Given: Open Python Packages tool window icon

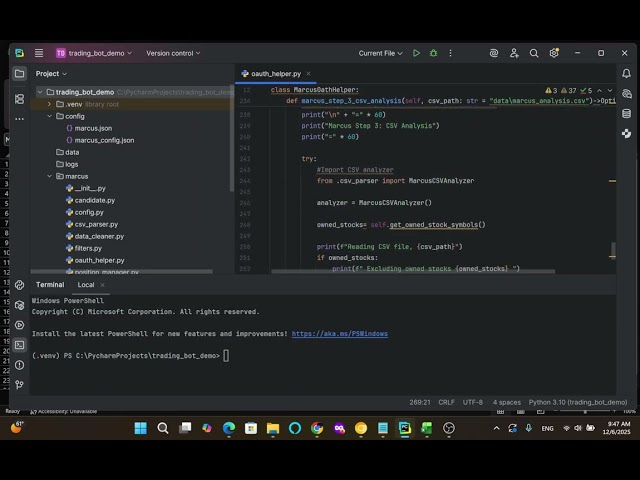Looking at the screenshot, I should [x=19, y=305].
